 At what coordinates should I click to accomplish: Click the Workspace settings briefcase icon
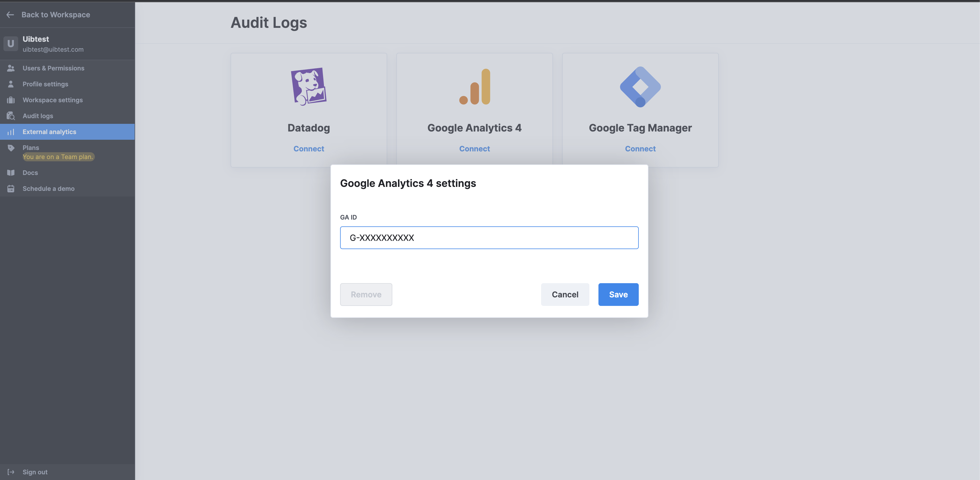click(11, 100)
